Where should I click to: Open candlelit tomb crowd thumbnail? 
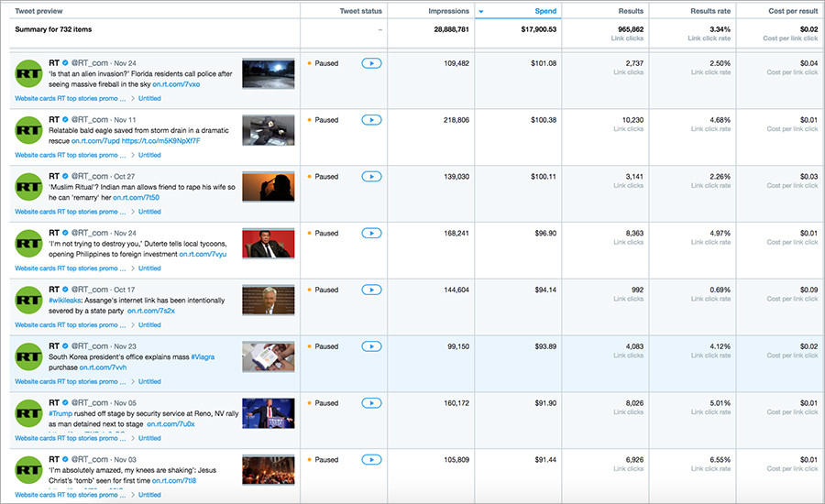point(269,470)
